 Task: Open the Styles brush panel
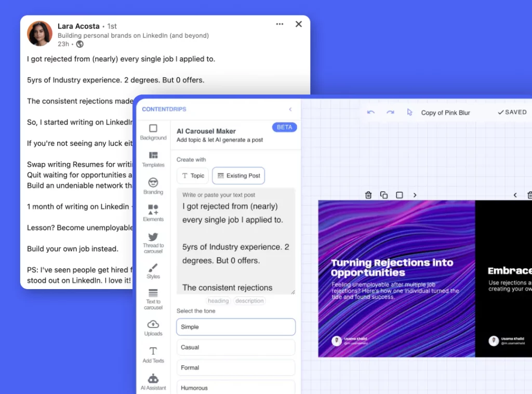coord(153,271)
